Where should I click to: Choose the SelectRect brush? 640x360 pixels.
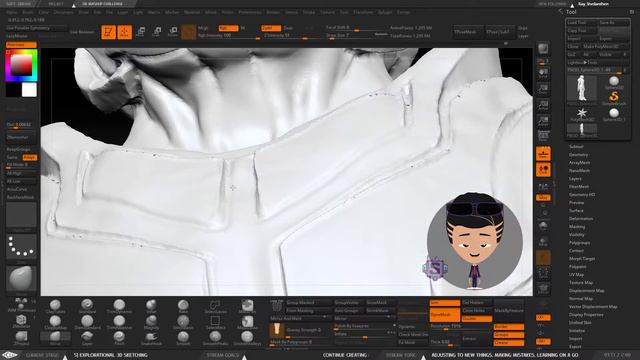(x=215, y=322)
